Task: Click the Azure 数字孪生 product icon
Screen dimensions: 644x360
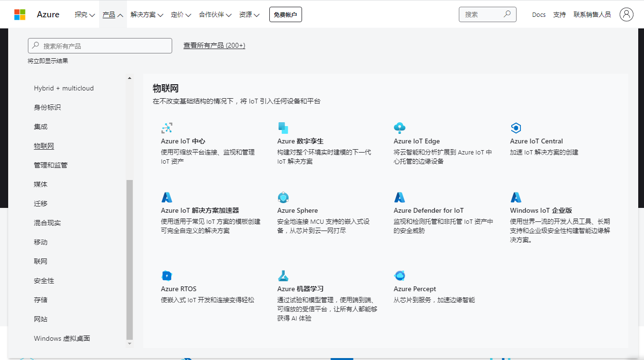Action: [283, 128]
